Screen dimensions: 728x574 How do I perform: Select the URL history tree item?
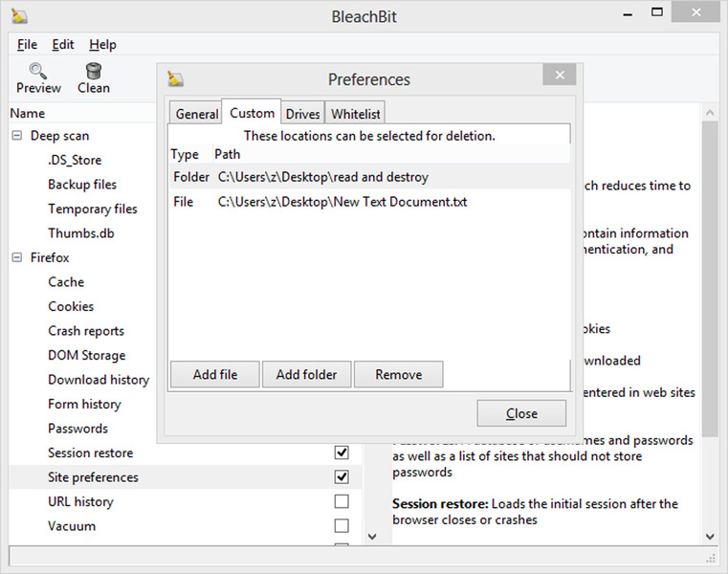coord(80,501)
